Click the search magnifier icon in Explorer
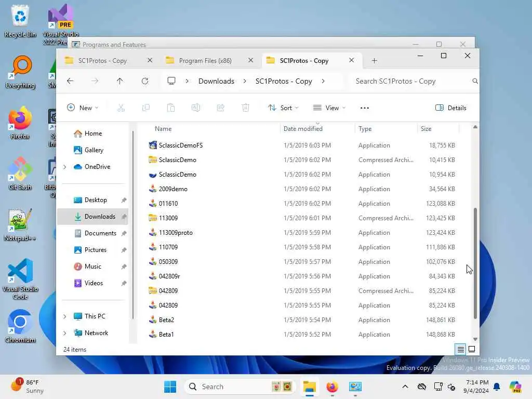The width and height of the screenshot is (532, 399). coord(475,81)
